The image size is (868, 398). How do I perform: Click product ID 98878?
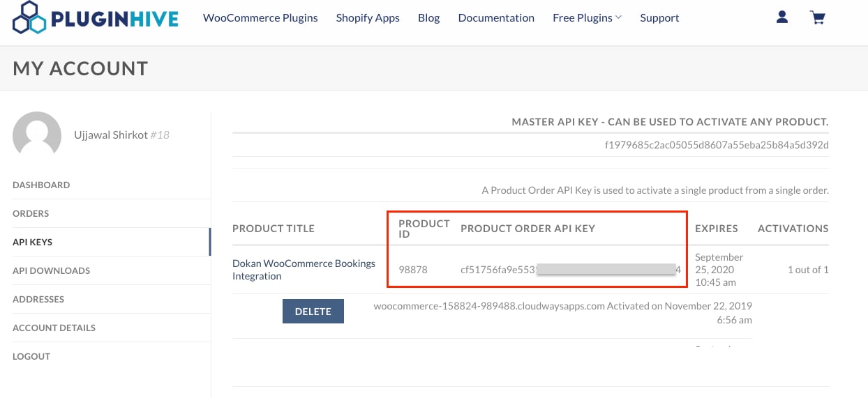point(413,270)
